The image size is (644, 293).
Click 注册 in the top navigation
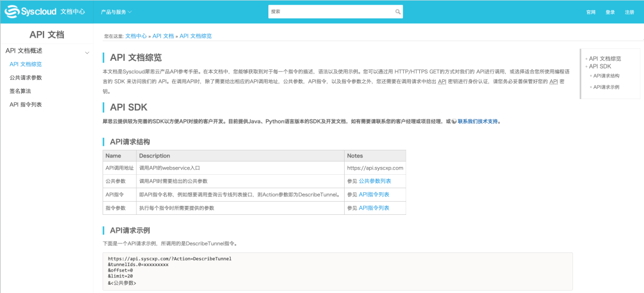coord(629,12)
